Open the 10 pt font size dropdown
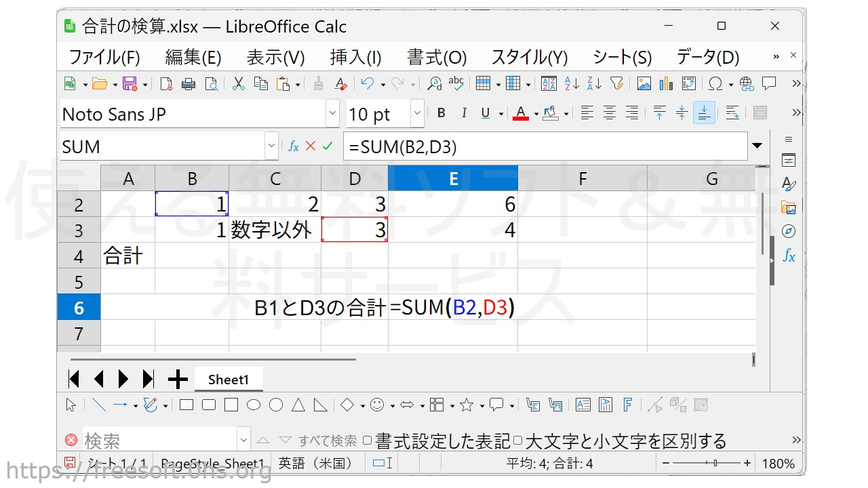This screenshot has width=868, height=488. [417, 114]
